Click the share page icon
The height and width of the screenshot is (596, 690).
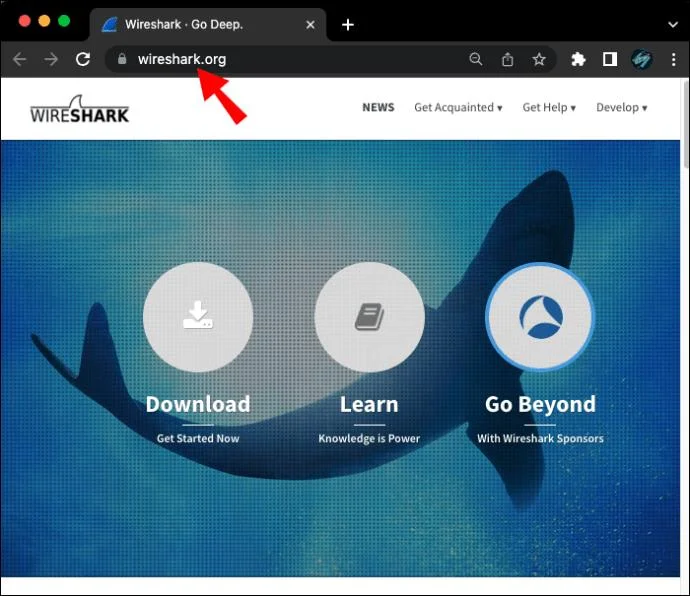[x=507, y=59]
